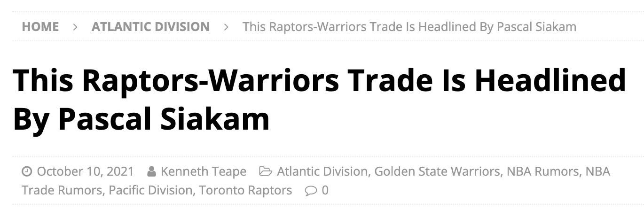Open the Golden State Warriors category
Image resolution: width=644 pixels, height=217 pixels.
click(437, 172)
